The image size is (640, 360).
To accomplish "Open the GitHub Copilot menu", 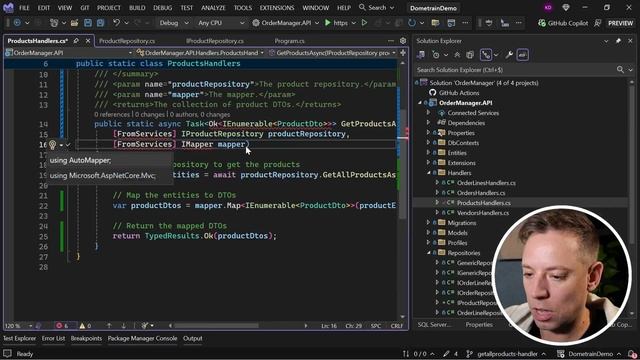I will click(x=563, y=23).
